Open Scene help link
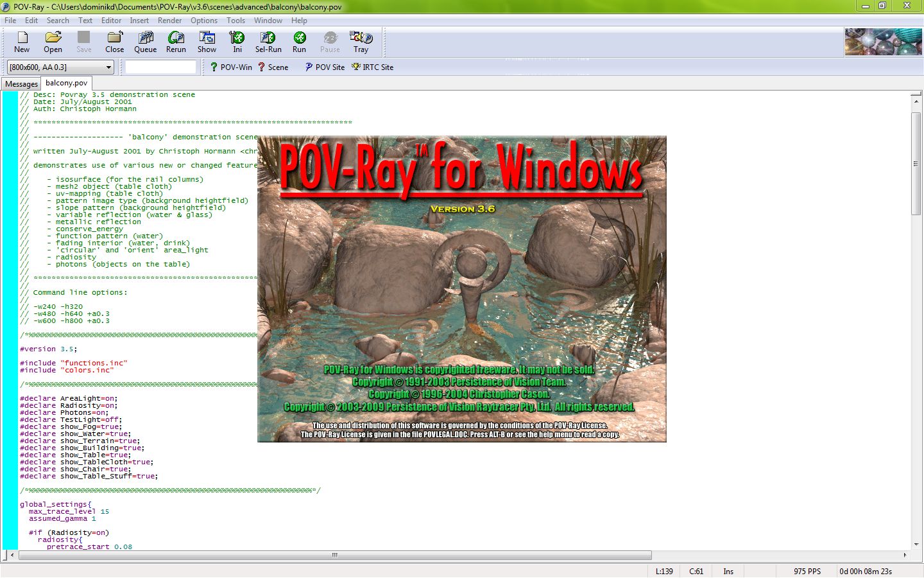The height and width of the screenshot is (578, 924). point(273,67)
